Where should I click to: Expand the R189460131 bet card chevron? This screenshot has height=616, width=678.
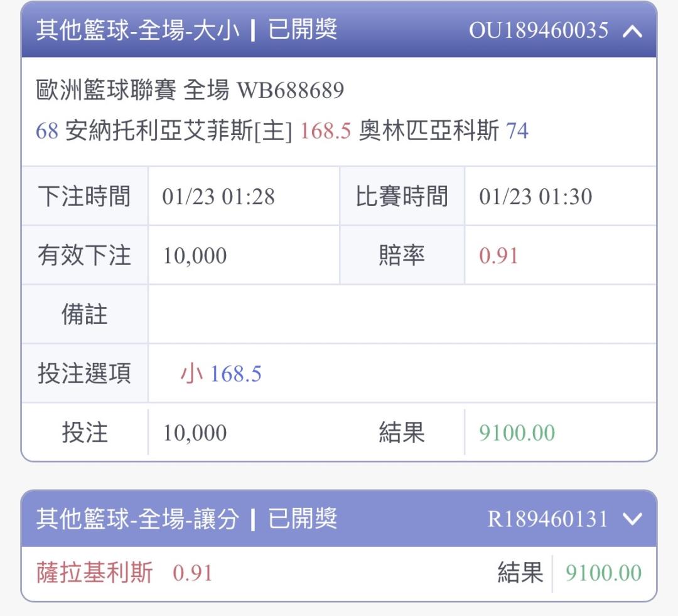pyautogui.click(x=632, y=519)
